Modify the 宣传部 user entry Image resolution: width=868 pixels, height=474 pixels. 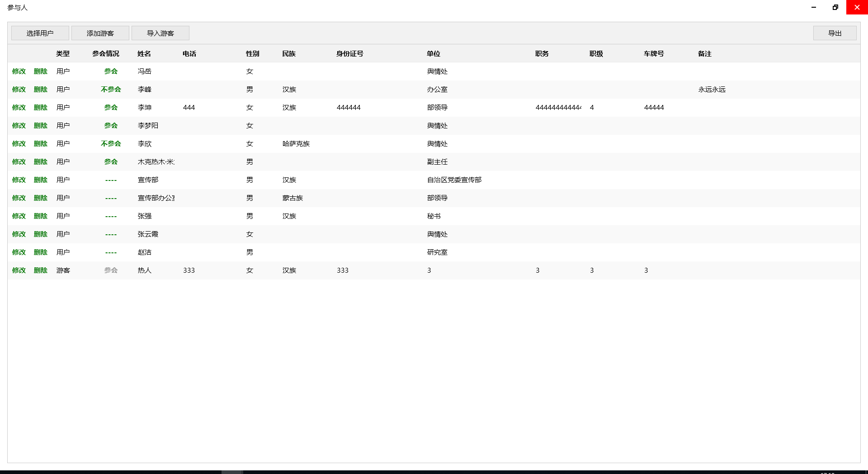pos(19,180)
